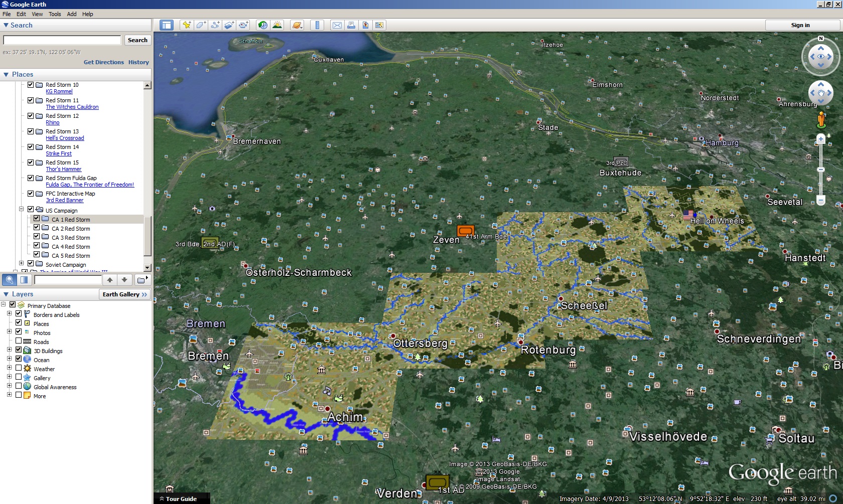
Task: Record a tour with the camera icon
Action: [243, 25]
